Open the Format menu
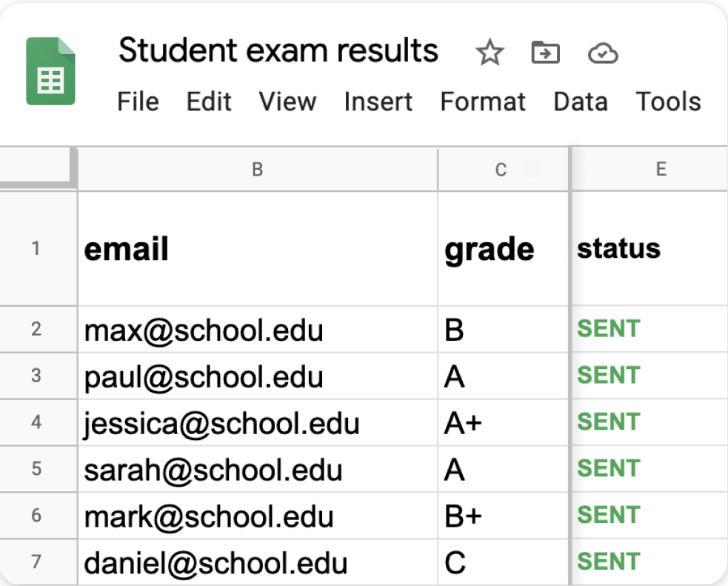The width and height of the screenshot is (728, 586). pos(482,102)
